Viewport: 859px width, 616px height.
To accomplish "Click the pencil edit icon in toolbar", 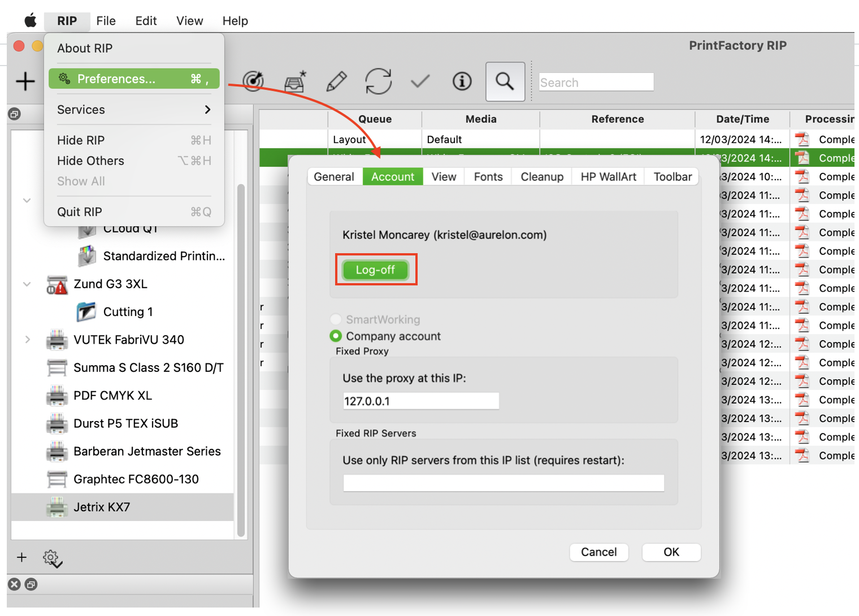I will coord(336,81).
